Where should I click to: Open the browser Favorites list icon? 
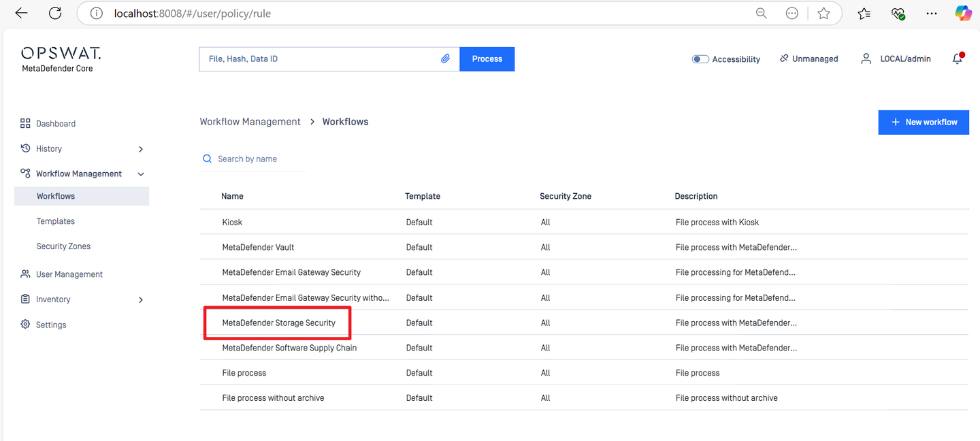[x=864, y=13]
